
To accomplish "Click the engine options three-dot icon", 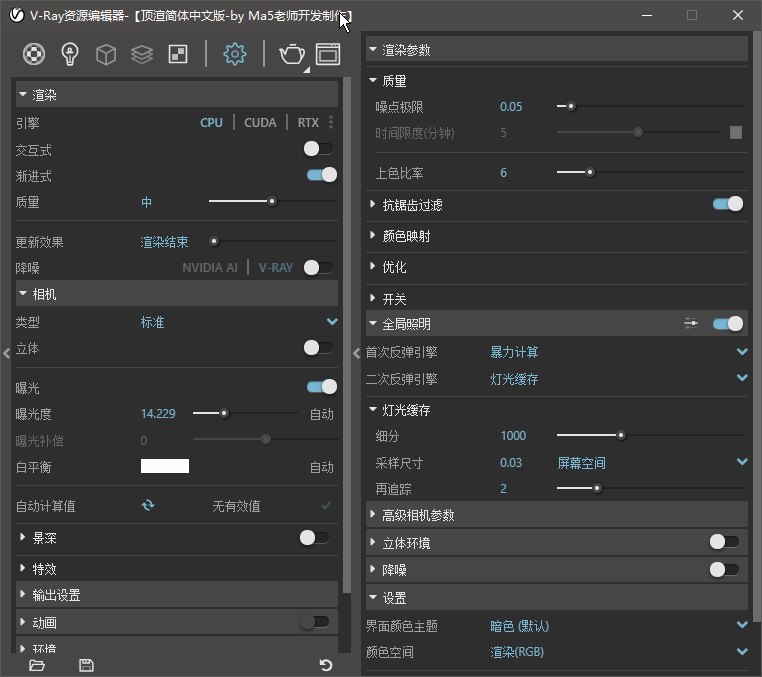I will point(331,122).
